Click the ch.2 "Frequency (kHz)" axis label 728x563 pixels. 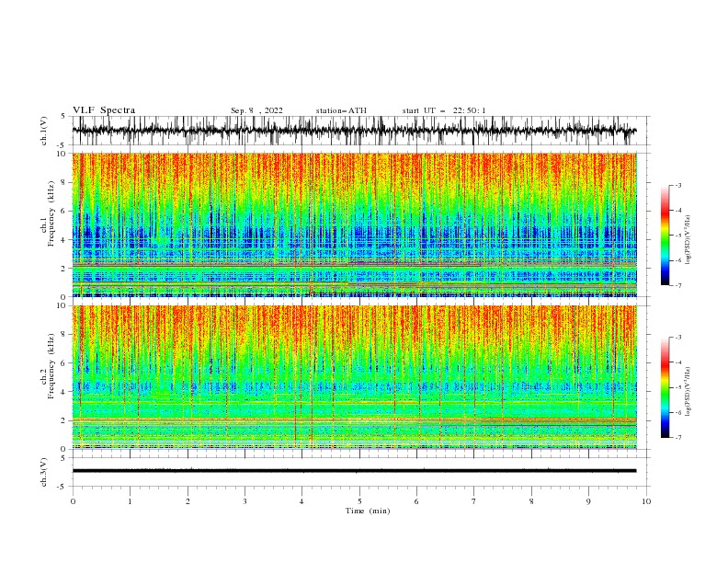click(x=51, y=366)
